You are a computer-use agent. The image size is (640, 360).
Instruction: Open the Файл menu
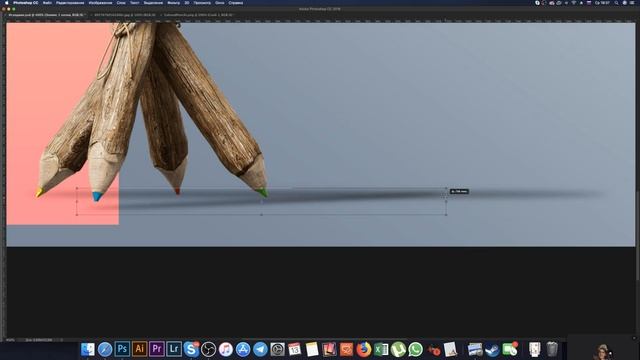tap(47, 3)
